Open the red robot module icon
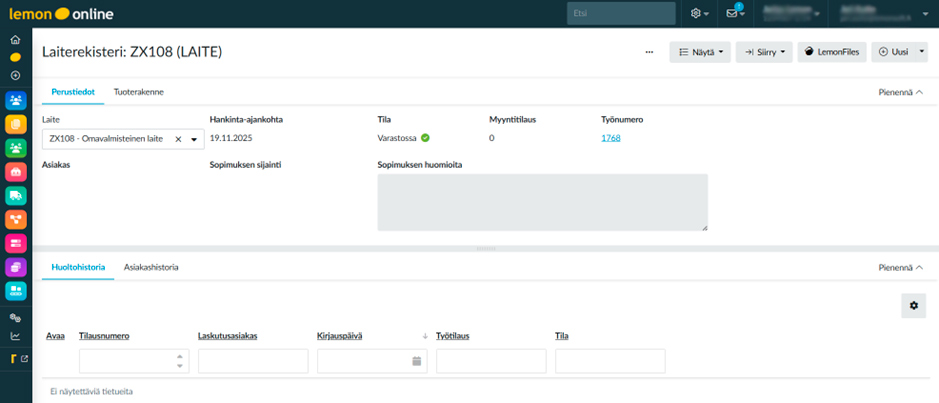939x403 pixels. pyautogui.click(x=16, y=171)
